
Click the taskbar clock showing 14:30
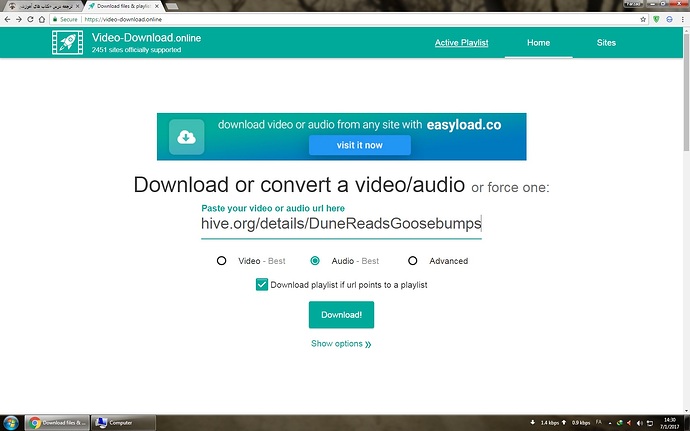pos(669,423)
